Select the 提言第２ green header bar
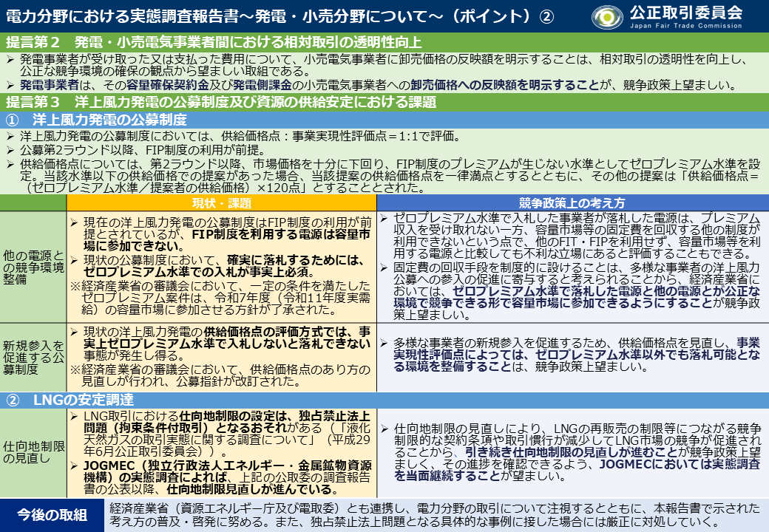This screenshot has height=532, width=769. [x=384, y=42]
